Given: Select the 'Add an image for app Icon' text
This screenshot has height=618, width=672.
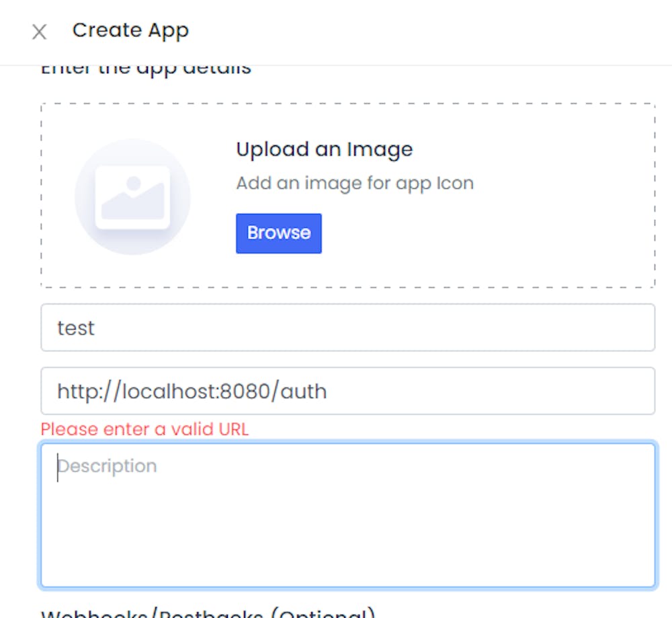Looking at the screenshot, I should coord(355,183).
